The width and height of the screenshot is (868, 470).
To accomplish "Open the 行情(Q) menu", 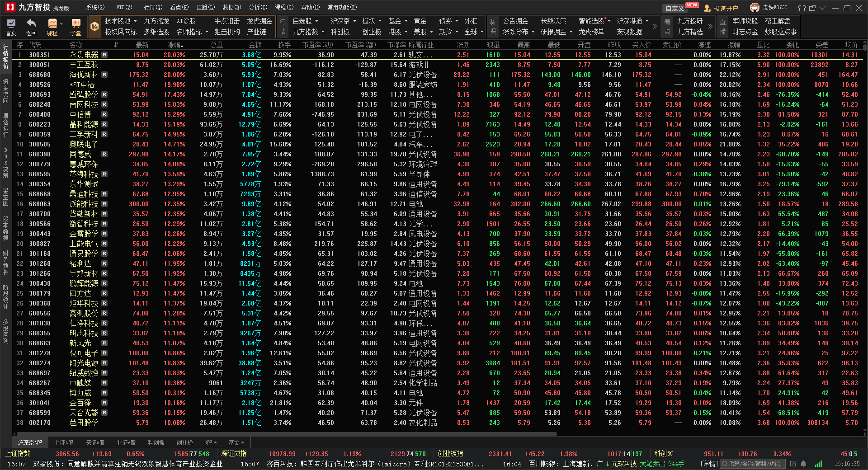I will (x=153, y=7).
